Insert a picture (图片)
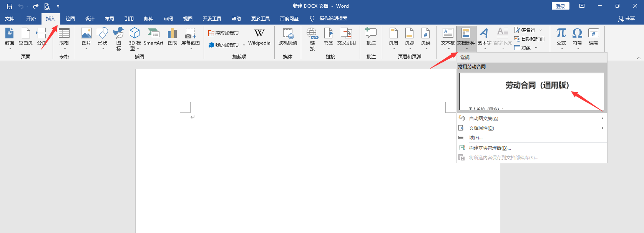This screenshot has height=233, width=644. coord(86,38)
